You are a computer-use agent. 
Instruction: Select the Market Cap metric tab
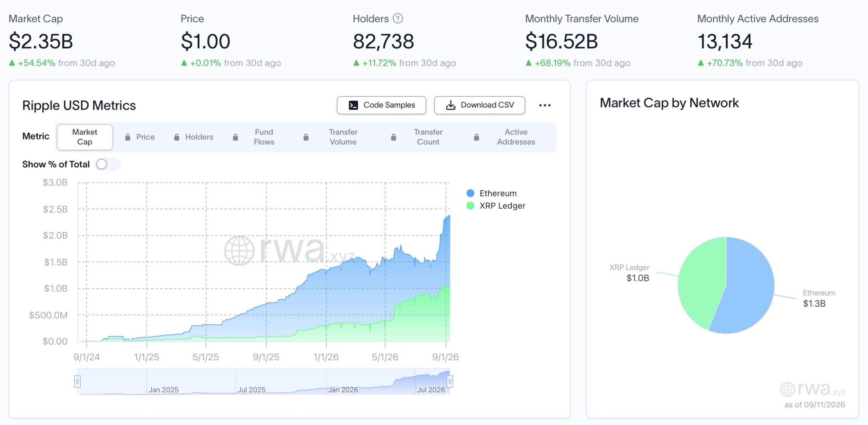tap(85, 137)
